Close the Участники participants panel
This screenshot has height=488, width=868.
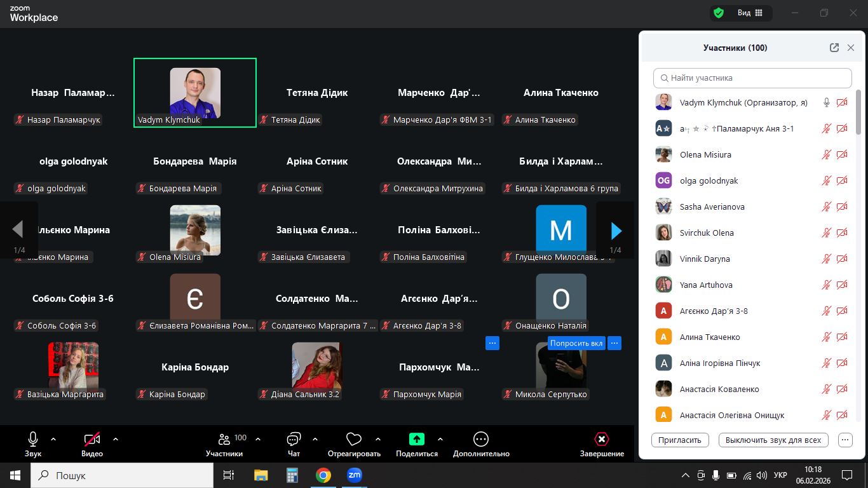[851, 48]
